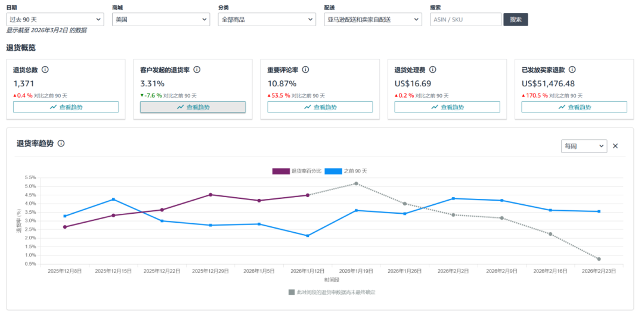Viewport: 644px width, 315px height.
Task: Open the 商城 dropdown showing 美国
Action: (161, 20)
